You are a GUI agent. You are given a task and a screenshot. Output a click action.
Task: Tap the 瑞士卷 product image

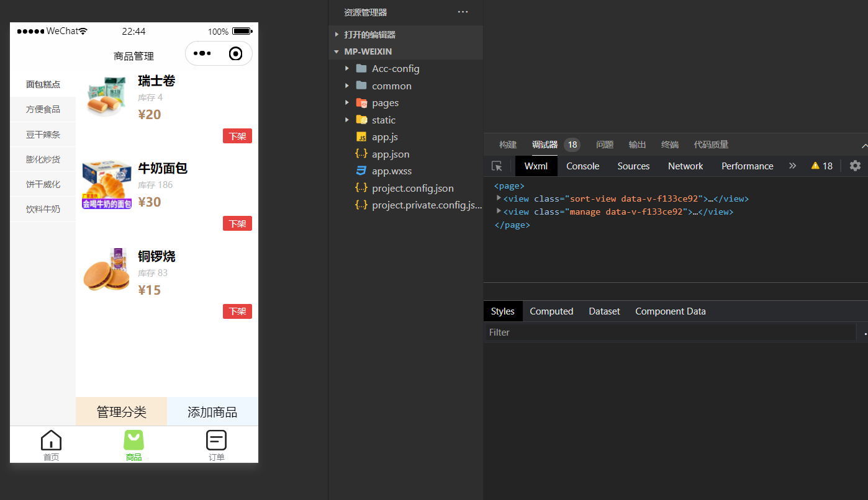pyautogui.click(x=107, y=97)
